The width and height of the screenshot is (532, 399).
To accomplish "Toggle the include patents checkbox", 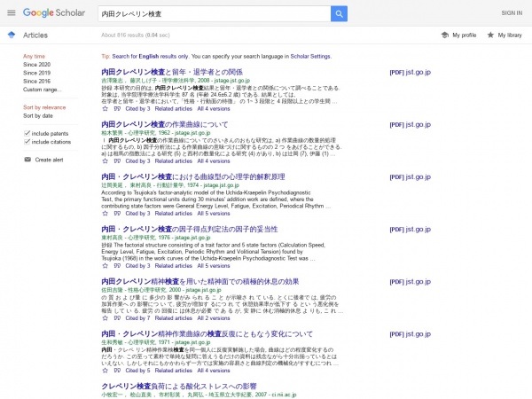I will pos(27,133).
